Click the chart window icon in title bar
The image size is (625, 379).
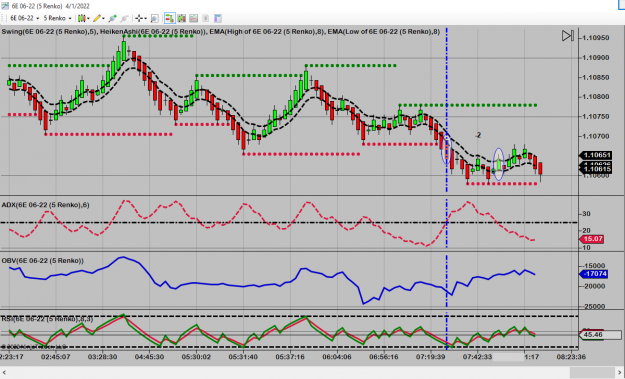pos(5,6)
